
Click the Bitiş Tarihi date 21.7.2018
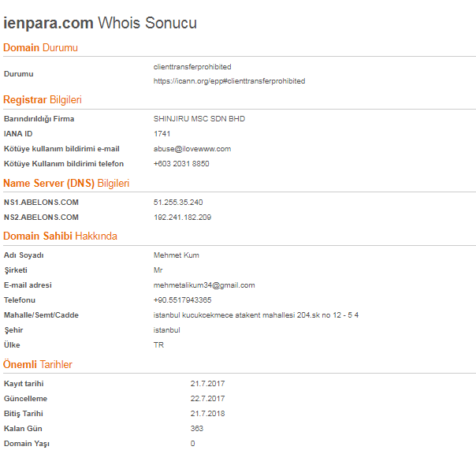(x=207, y=414)
